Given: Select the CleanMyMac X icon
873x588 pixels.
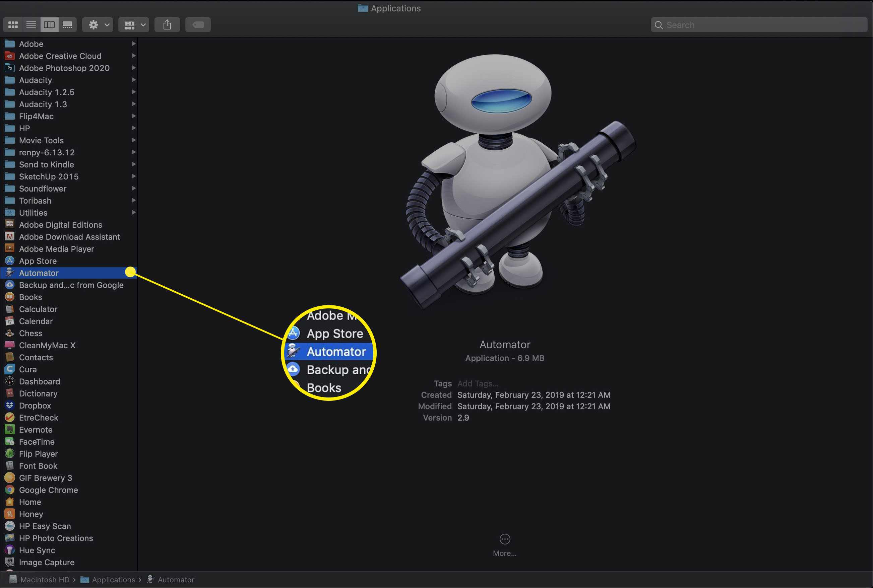Looking at the screenshot, I should pyautogui.click(x=10, y=345).
